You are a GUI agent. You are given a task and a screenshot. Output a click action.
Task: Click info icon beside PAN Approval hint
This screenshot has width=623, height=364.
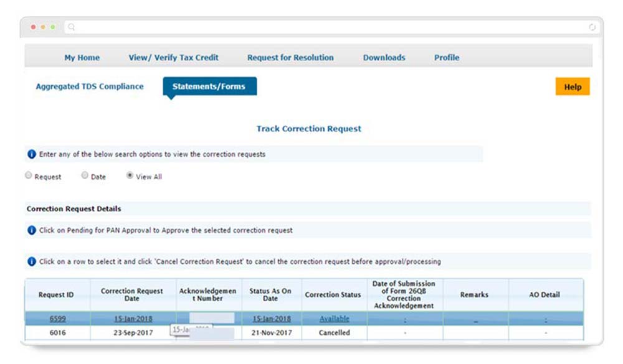coord(32,230)
